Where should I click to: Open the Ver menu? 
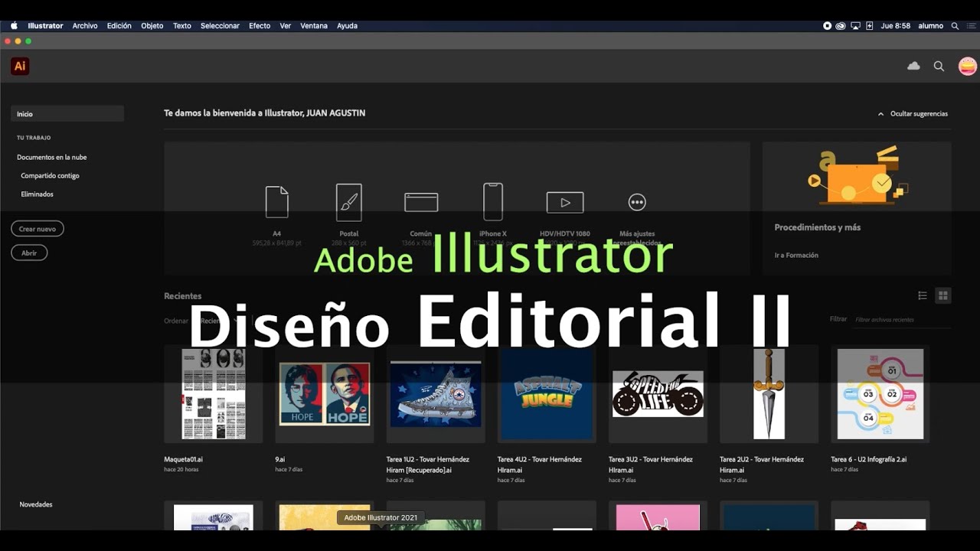(x=285, y=25)
